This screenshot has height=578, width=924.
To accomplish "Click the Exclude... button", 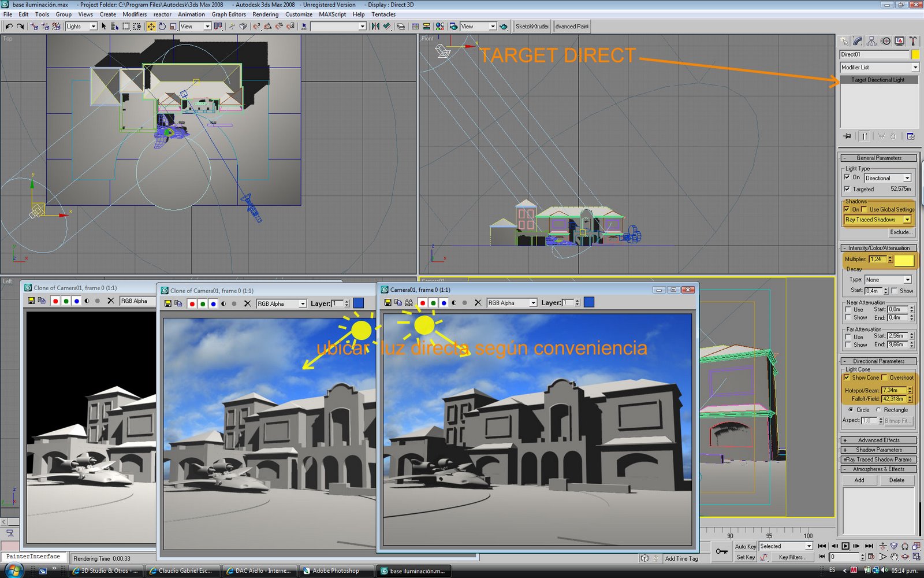I will coord(900,232).
